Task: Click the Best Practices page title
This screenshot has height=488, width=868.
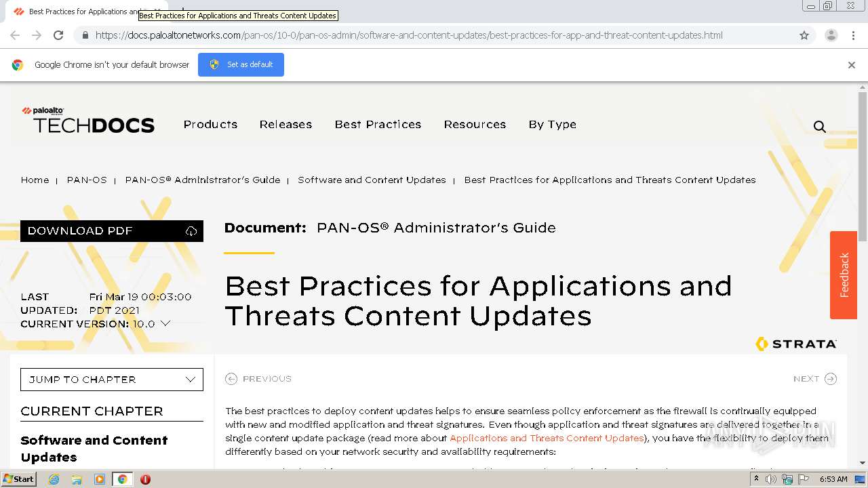Action: click(x=478, y=301)
